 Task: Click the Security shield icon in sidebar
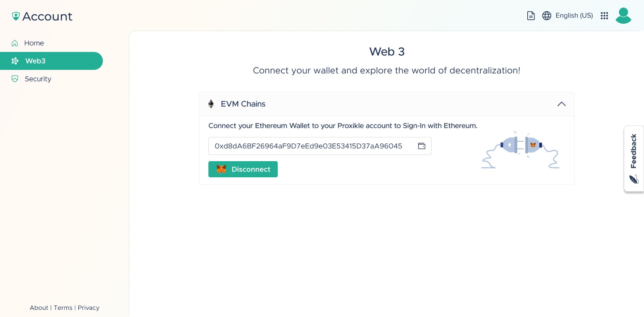click(x=15, y=79)
